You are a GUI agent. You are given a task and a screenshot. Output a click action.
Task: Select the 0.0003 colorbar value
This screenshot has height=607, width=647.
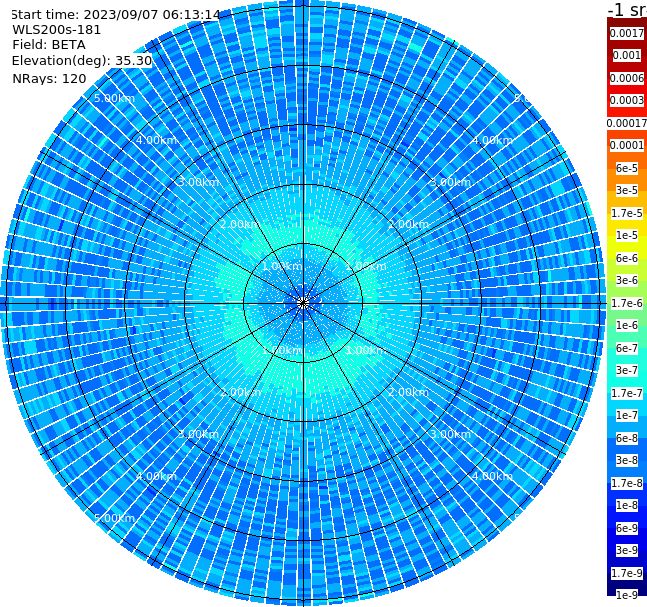click(627, 100)
